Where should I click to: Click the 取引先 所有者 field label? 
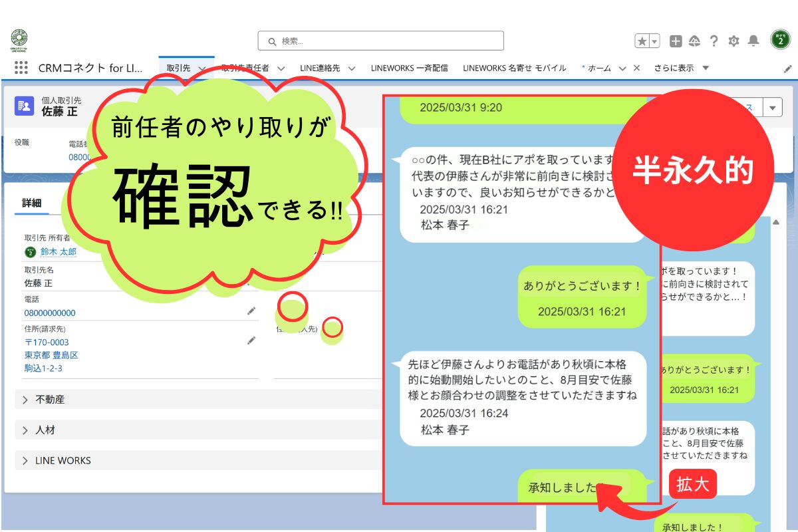(x=47, y=237)
